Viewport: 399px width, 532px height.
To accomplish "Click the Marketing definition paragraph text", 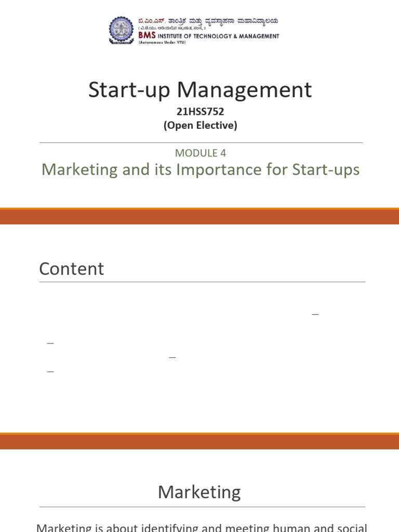I will [x=202, y=527].
